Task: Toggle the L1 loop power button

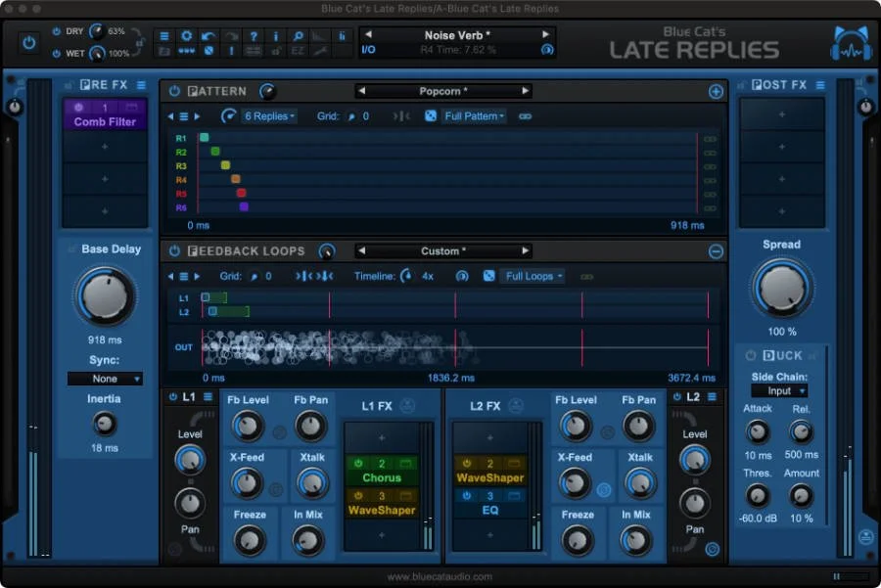Action: point(172,397)
